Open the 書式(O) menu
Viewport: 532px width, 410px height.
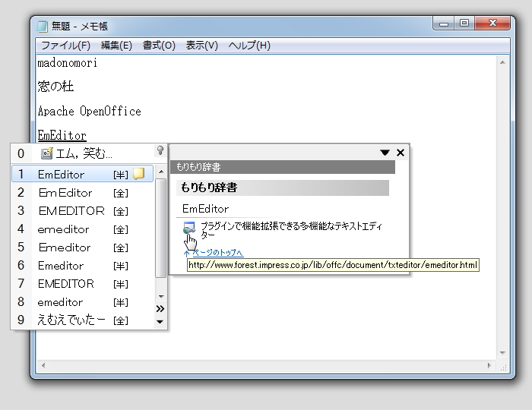159,46
